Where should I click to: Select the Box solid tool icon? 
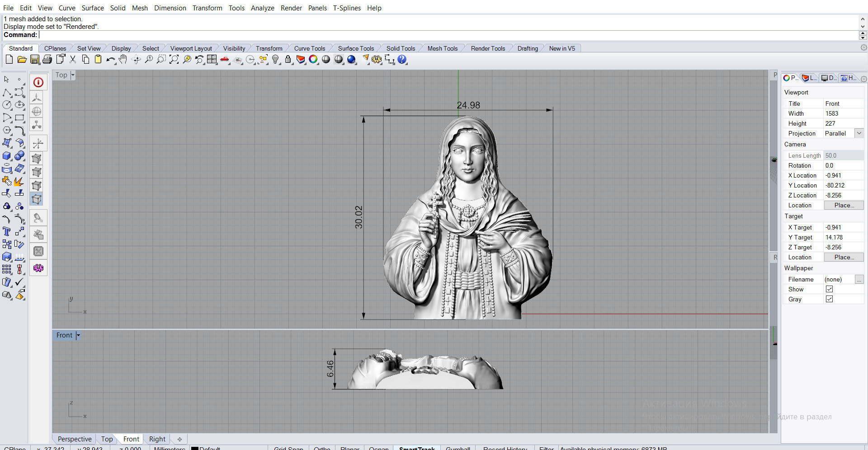pos(7,156)
